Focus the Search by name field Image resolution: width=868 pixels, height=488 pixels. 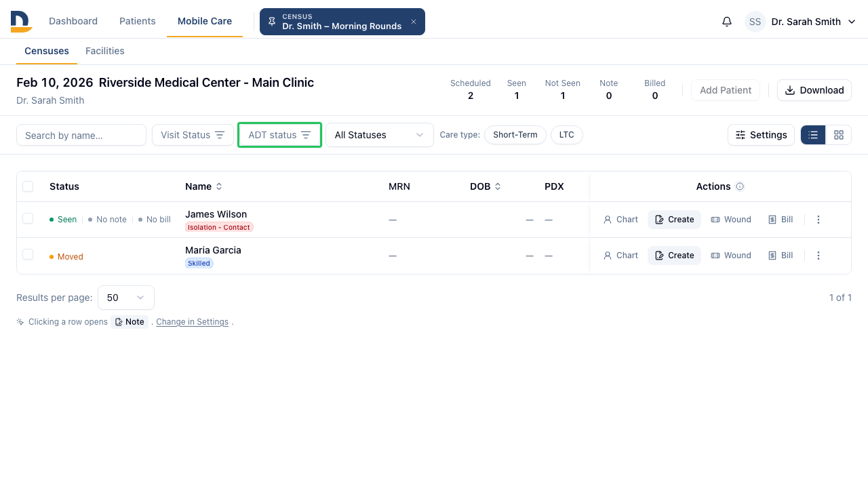point(81,135)
